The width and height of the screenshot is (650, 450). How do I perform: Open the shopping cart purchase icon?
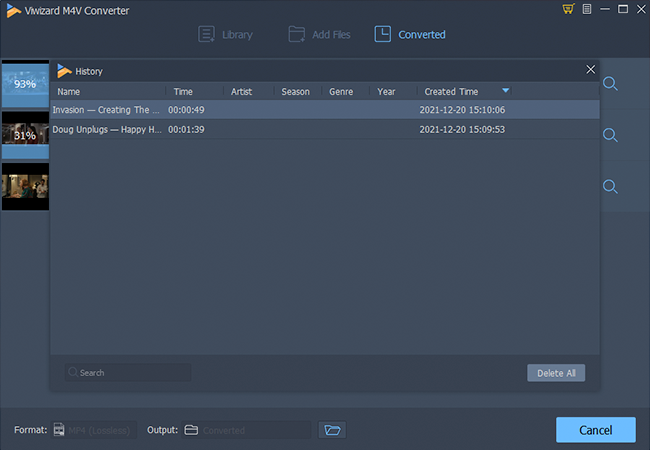click(568, 10)
